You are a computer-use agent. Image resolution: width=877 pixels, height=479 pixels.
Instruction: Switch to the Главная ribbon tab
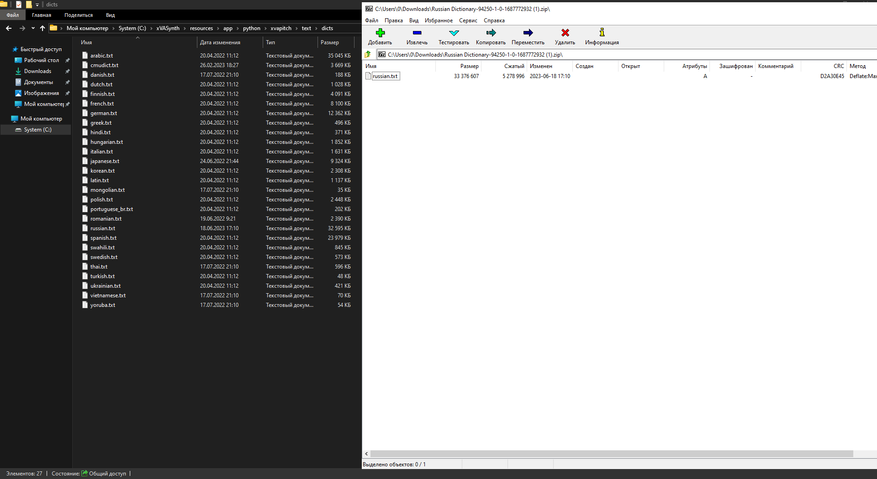point(41,15)
